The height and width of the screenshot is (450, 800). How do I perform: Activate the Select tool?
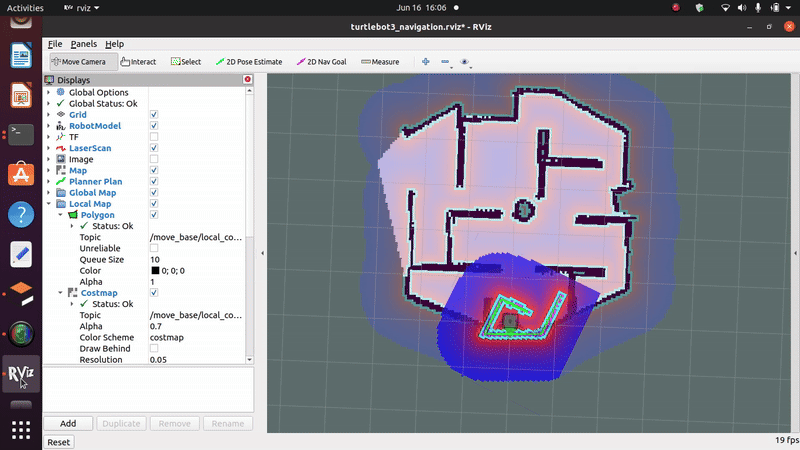click(186, 62)
